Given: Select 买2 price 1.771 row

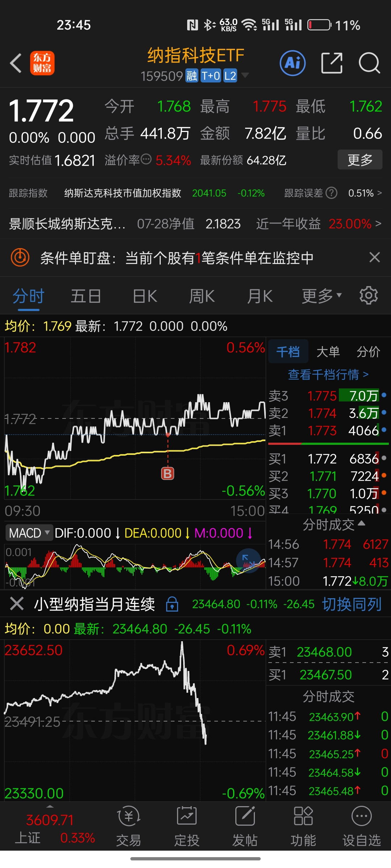Looking at the screenshot, I should point(328,476).
